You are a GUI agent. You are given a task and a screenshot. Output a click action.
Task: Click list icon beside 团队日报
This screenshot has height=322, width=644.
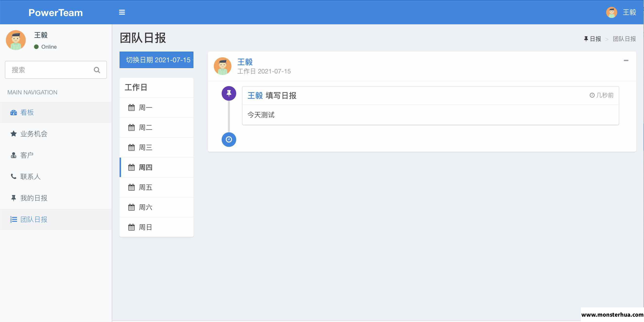click(14, 219)
